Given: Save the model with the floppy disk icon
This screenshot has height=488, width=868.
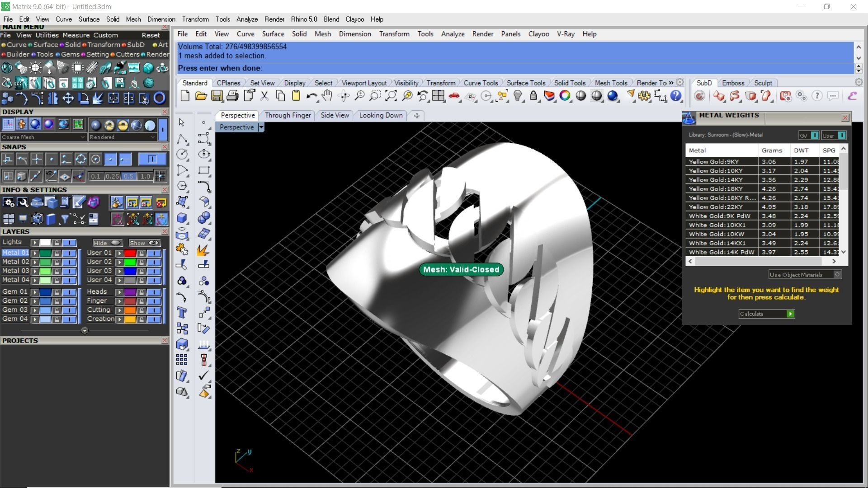Looking at the screenshot, I should tap(217, 96).
